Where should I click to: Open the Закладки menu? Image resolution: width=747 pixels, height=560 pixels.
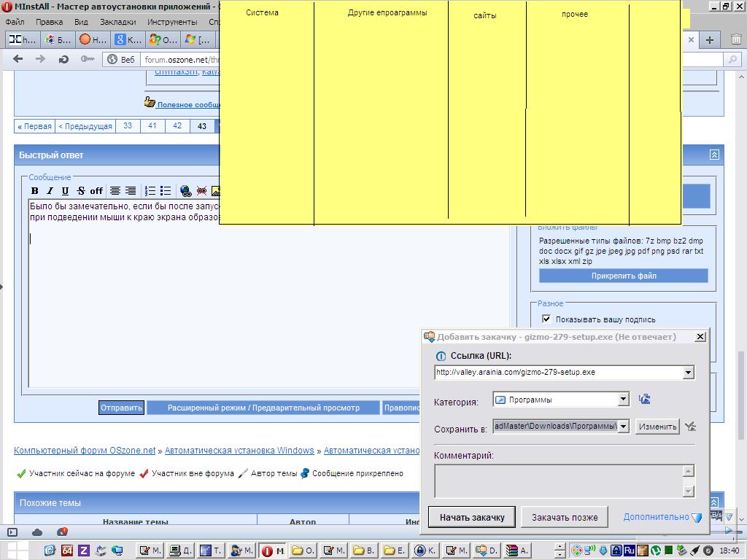117,22
